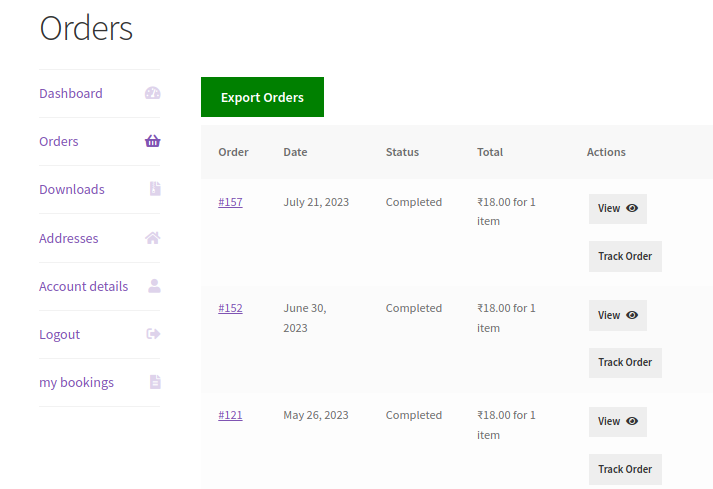The height and width of the screenshot is (489, 713).
Task: Click the Orders basket icon
Action: (152, 141)
